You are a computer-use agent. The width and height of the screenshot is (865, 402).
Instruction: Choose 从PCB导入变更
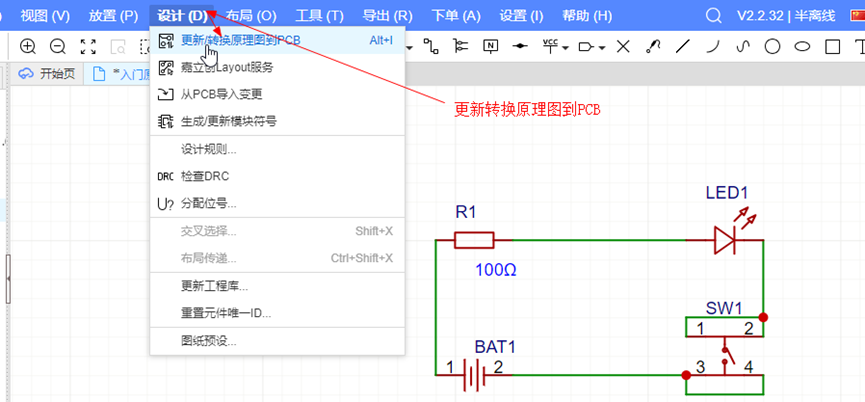pos(277,95)
